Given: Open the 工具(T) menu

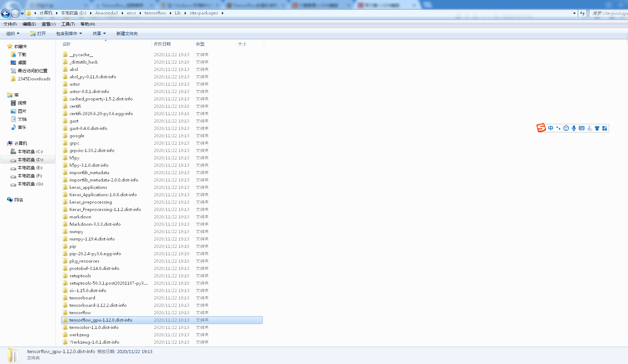Looking at the screenshot, I should pyautogui.click(x=68, y=24).
